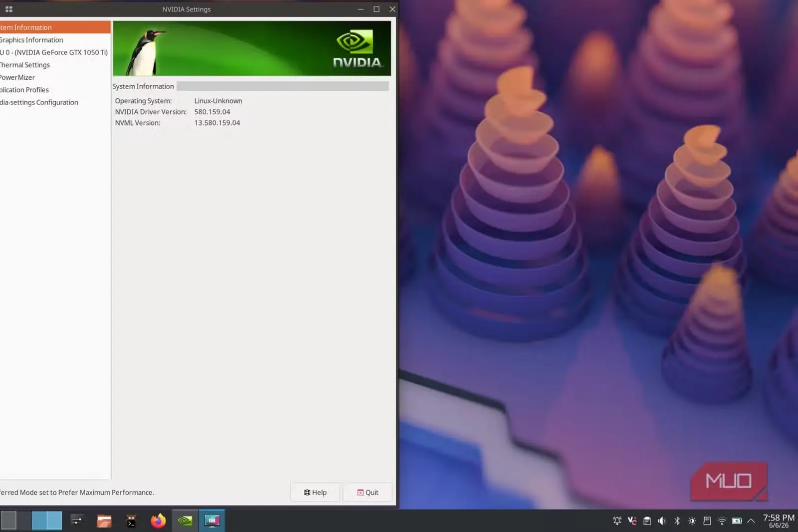Open the NVIDIA Settings window menu icon
This screenshot has height=532, width=798.
pyautogui.click(x=9, y=9)
